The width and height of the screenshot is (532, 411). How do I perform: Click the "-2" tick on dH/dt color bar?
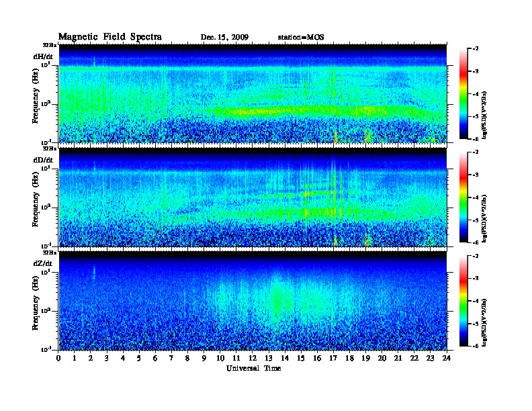(476, 49)
